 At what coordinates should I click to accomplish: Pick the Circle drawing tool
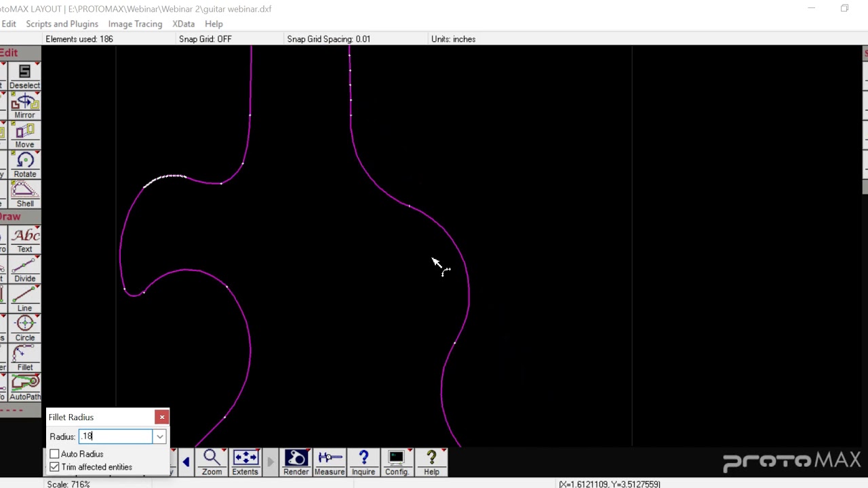(x=24, y=328)
